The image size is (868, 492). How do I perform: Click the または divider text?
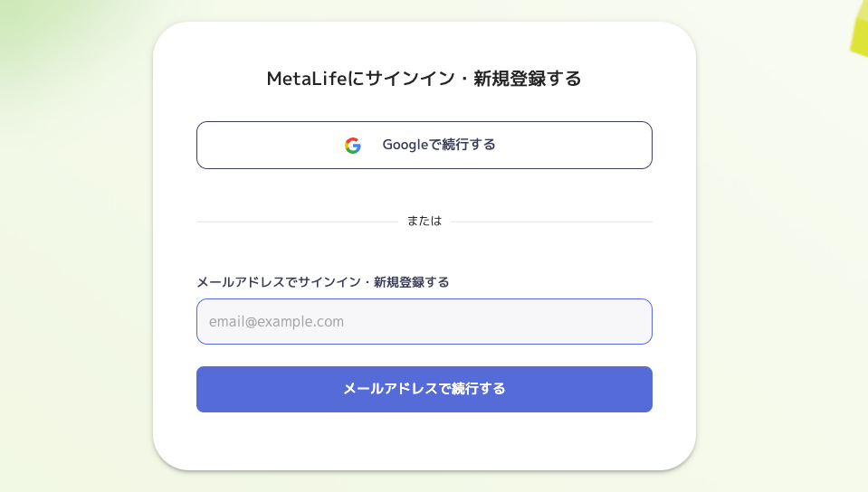pos(424,221)
